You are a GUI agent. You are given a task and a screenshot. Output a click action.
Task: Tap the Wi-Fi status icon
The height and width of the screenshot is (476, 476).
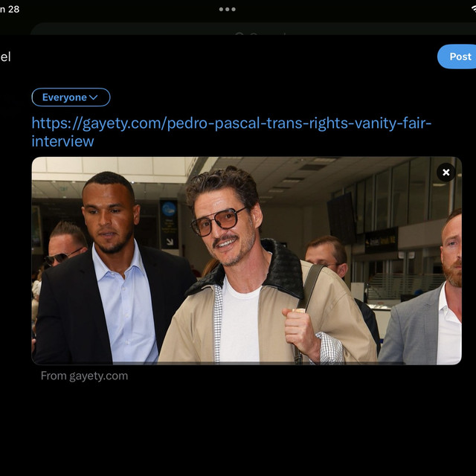tap(474, 9)
